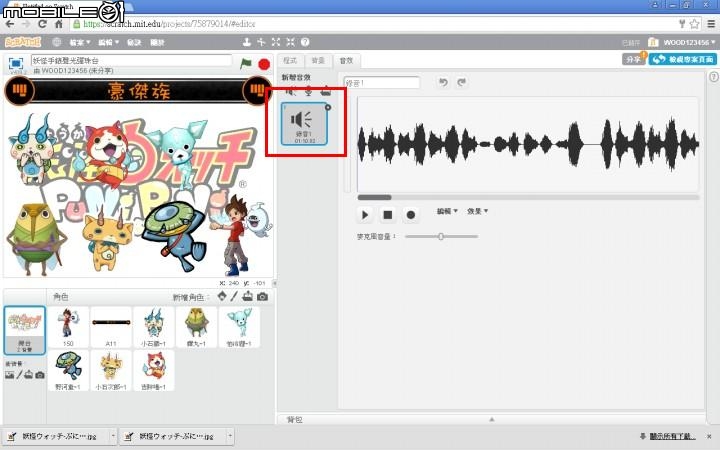Choose new sprite from library
This screenshot has height=450, width=720.
tap(222, 296)
